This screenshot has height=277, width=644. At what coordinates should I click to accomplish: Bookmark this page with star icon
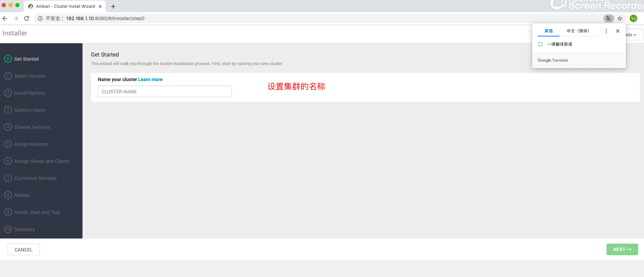(620, 18)
